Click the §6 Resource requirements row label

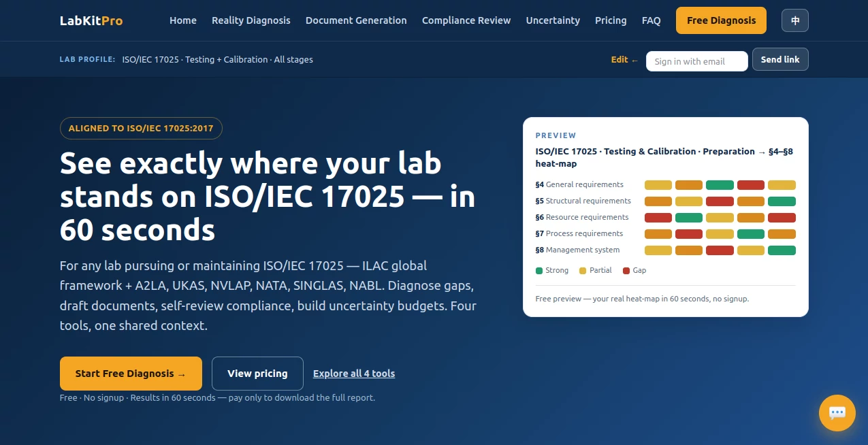[582, 217]
